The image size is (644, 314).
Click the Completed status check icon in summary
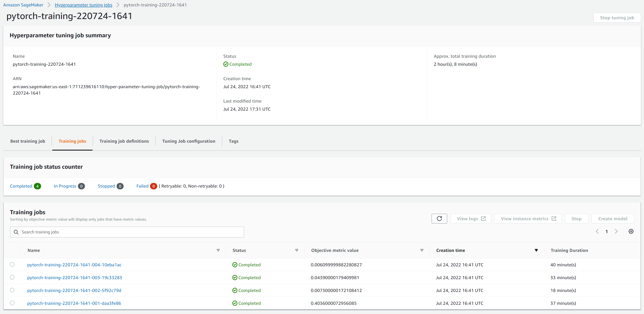click(x=226, y=64)
